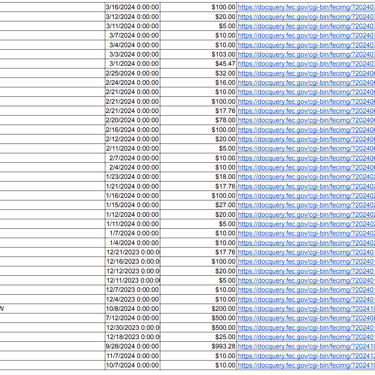The width and height of the screenshot is (375, 375).
Task: Select the $10.00 amount in the 11/7/2024 row
Action: (198, 355)
